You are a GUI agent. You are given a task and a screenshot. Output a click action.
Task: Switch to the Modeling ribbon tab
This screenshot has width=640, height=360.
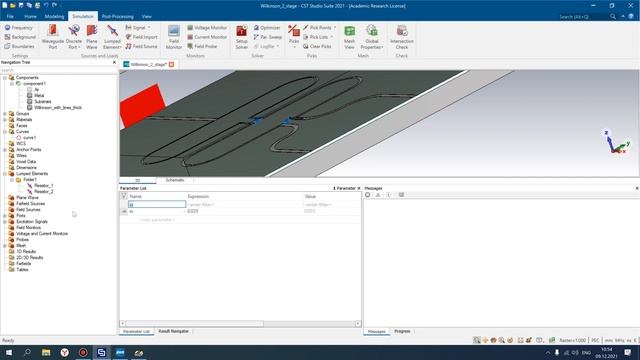coord(54,16)
